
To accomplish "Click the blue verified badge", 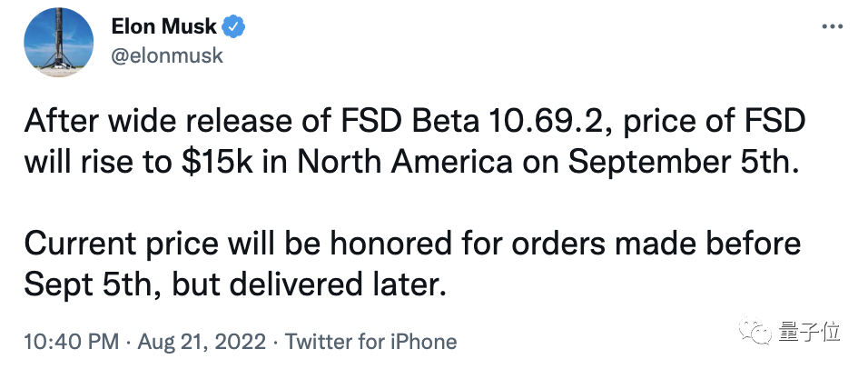I will point(234,27).
